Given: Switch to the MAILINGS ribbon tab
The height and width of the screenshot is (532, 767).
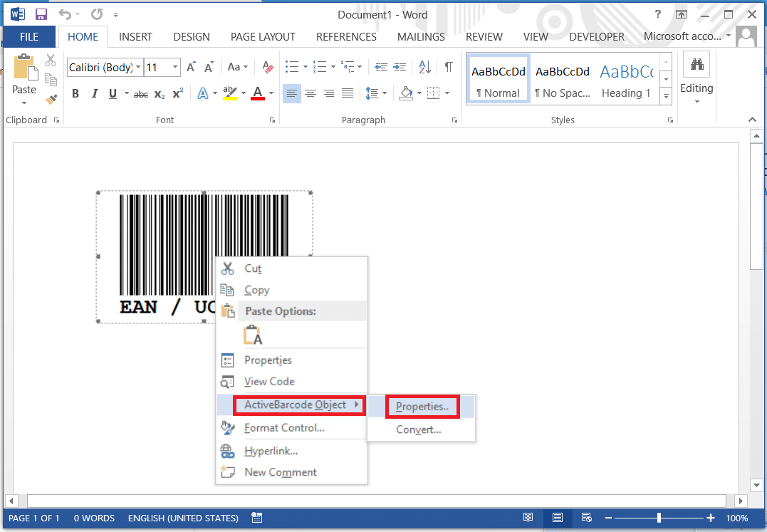Looking at the screenshot, I should pyautogui.click(x=421, y=36).
